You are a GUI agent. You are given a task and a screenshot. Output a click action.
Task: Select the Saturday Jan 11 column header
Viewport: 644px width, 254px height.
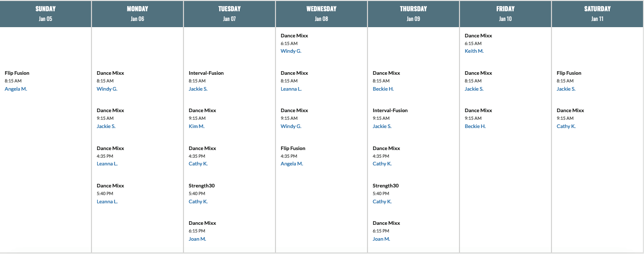click(597, 13)
